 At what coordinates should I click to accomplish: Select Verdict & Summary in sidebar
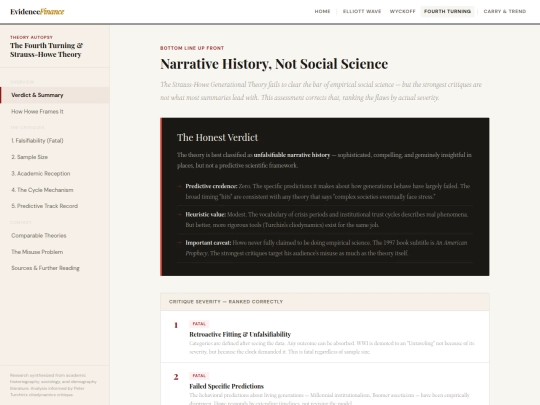click(x=55, y=95)
